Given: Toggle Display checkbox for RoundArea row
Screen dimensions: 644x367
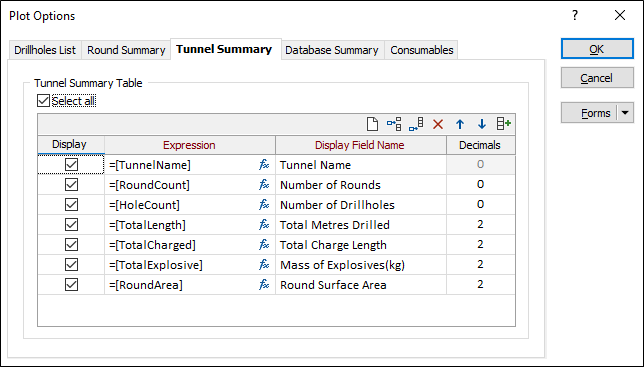Looking at the screenshot, I should [71, 285].
